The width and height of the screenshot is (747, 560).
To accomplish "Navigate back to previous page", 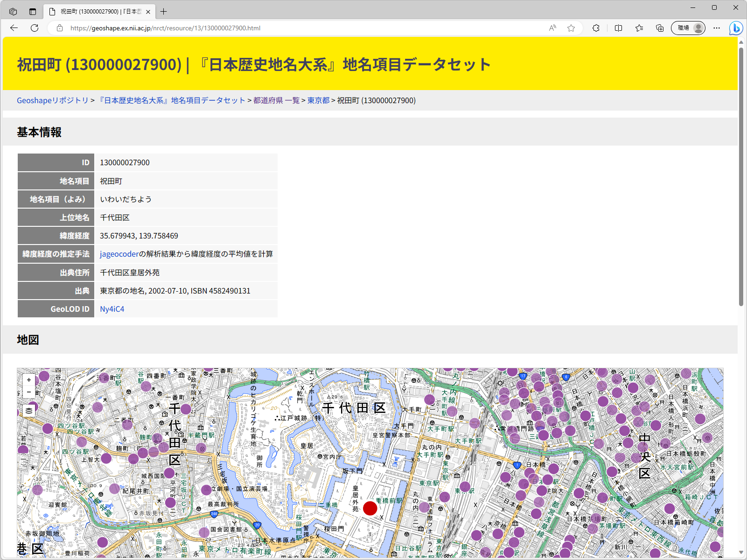I will pos(14,28).
